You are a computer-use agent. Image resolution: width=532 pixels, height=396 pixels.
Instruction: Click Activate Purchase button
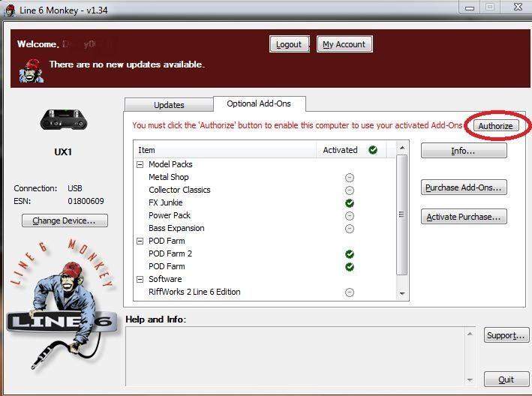coord(464,217)
